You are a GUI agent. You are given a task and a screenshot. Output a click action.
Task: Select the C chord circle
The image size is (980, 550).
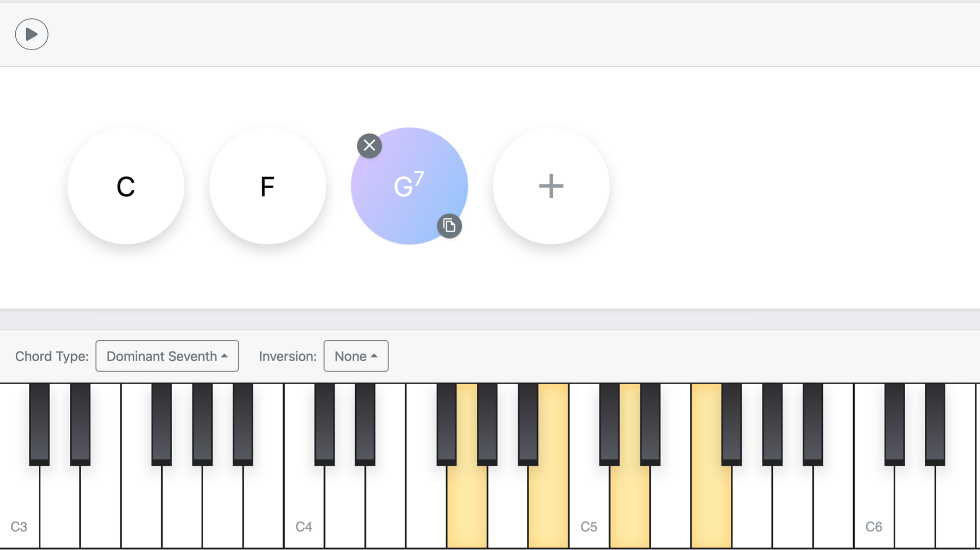click(126, 186)
